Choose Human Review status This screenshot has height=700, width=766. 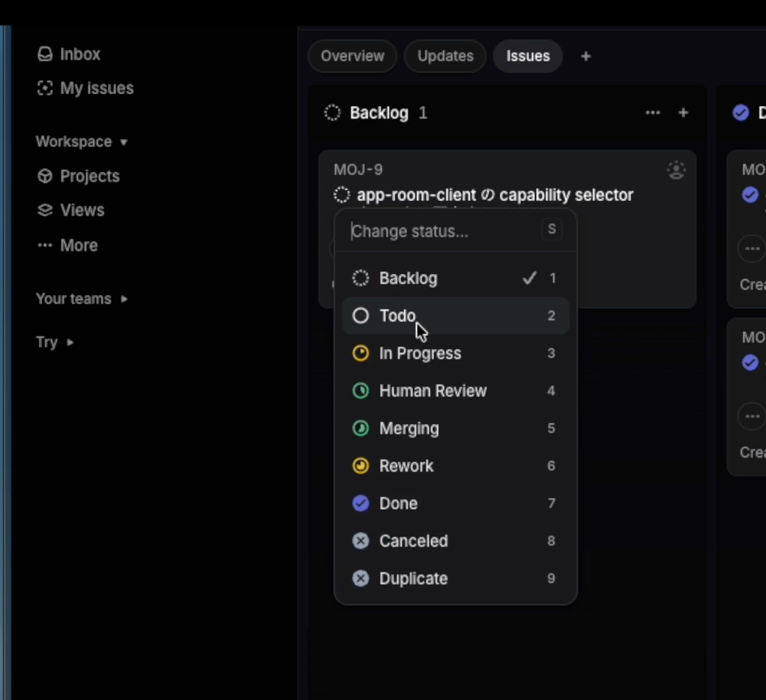[x=455, y=390]
